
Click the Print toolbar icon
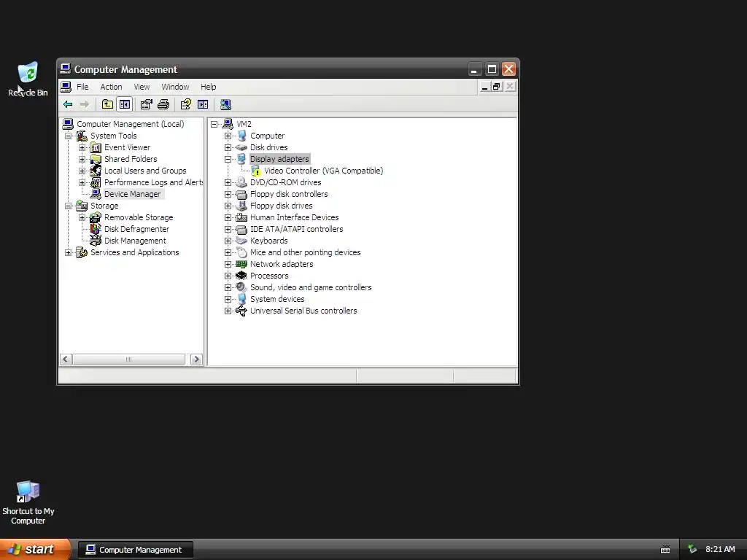coord(163,104)
